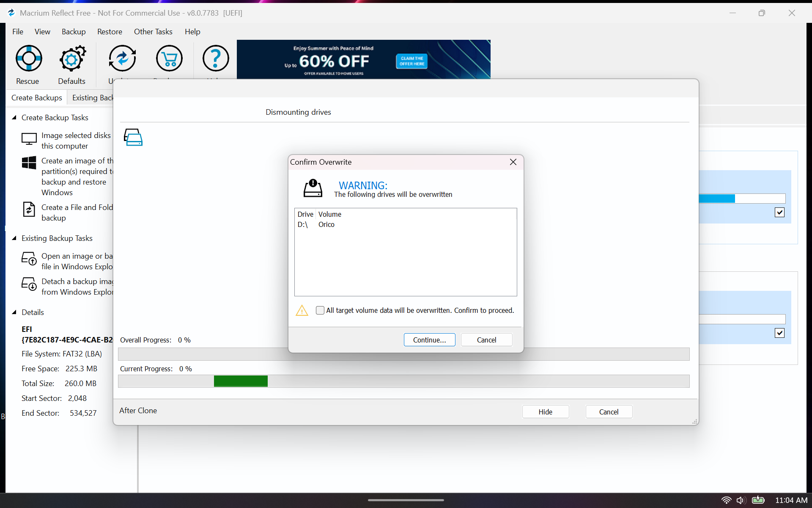Click the Updates refresh icon
This screenshot has width=812, height=508.
tap(122, 58)
